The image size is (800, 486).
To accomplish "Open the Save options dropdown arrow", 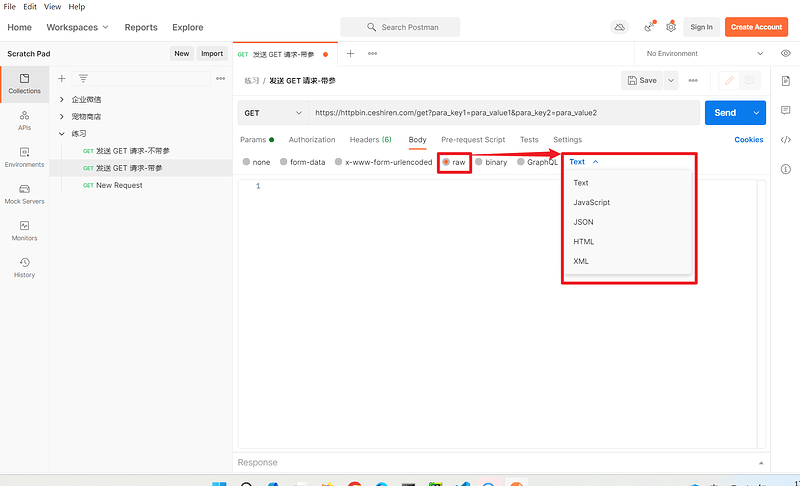I will click(x=671, y=81).
